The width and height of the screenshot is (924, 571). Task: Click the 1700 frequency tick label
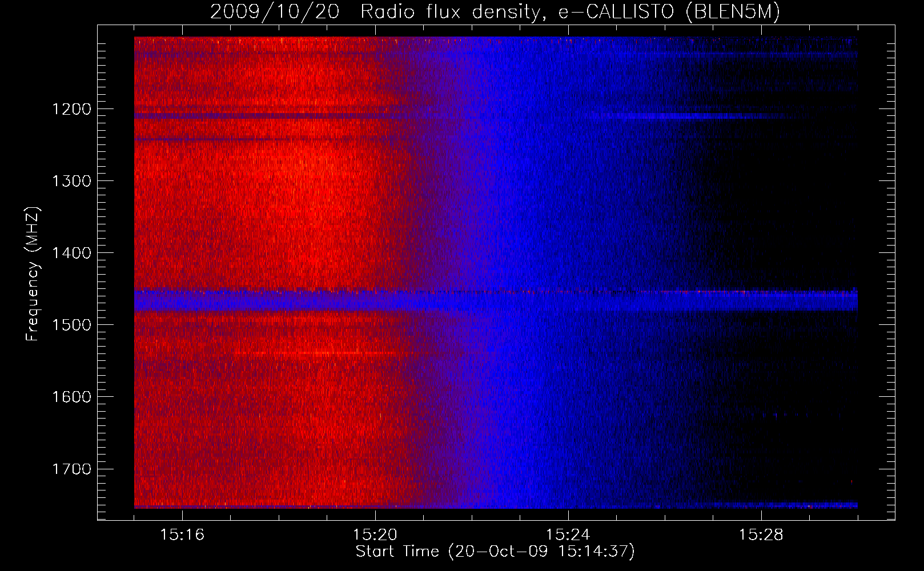coord(71,469)
